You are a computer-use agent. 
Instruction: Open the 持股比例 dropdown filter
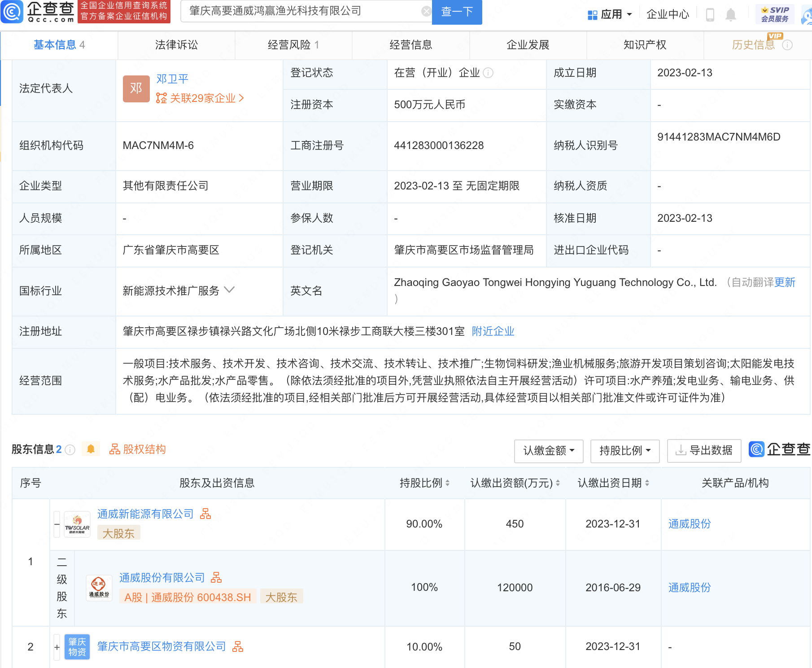(x=624, y=451)
